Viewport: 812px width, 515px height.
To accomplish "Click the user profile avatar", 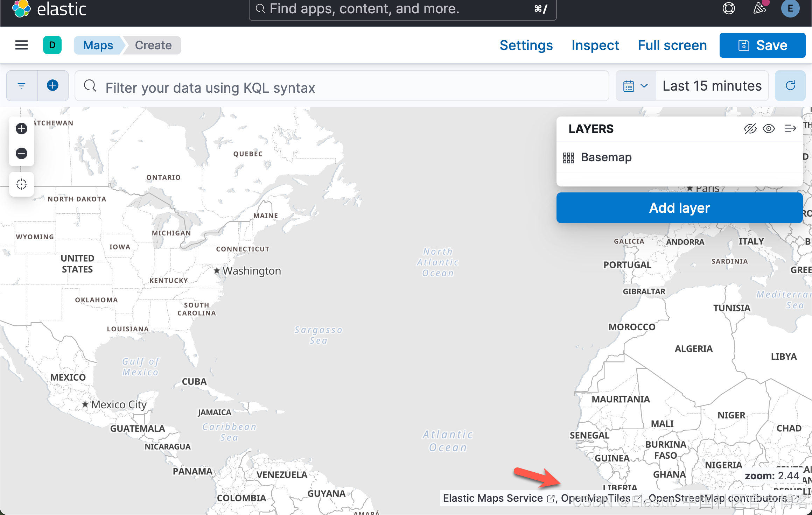I will [790, 9].
